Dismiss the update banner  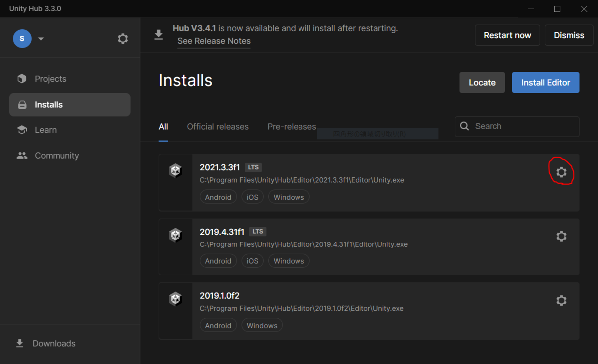[569, 35]
